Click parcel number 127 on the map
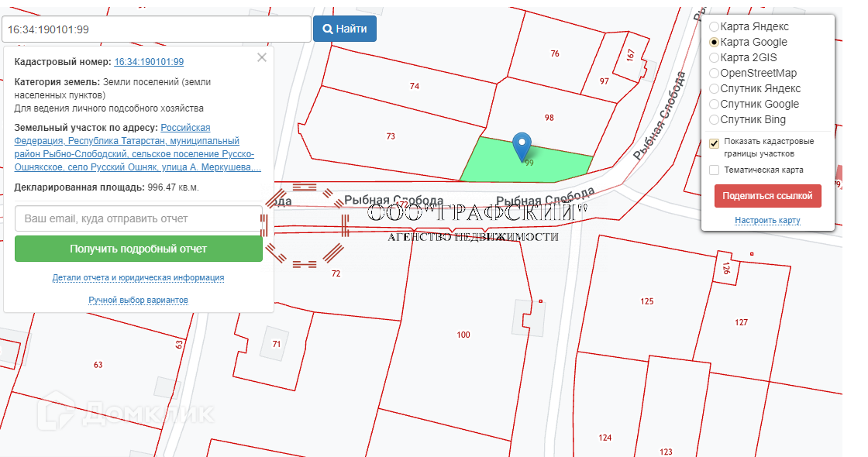The height and width of the screenshot is (457, 868). (741, 322)
